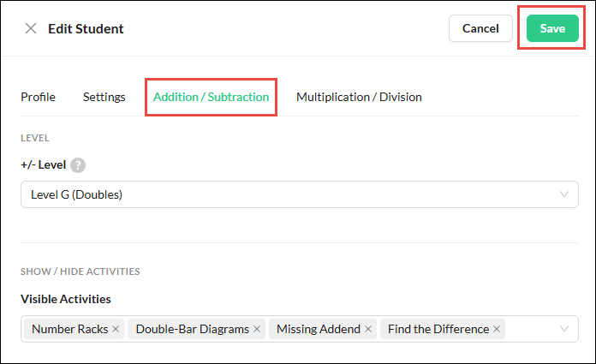
Task: Expand the Visible Activities list chevron
Action: [564, 329]
